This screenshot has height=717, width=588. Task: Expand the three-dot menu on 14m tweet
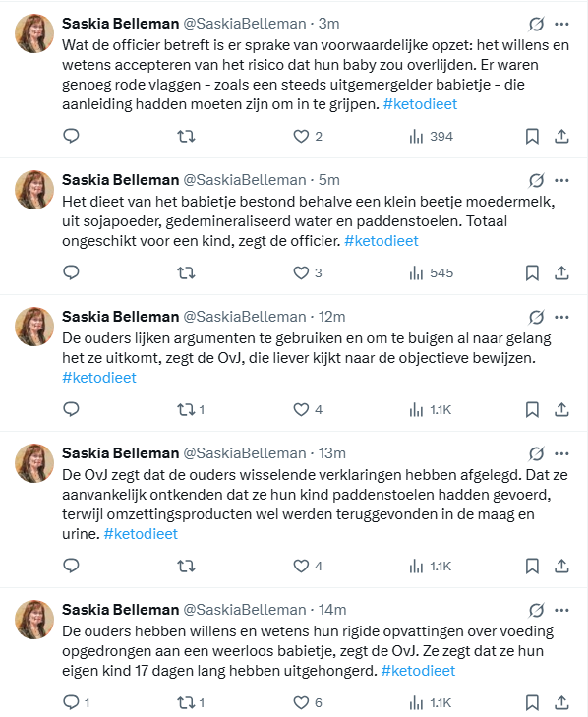pos(561,610)
